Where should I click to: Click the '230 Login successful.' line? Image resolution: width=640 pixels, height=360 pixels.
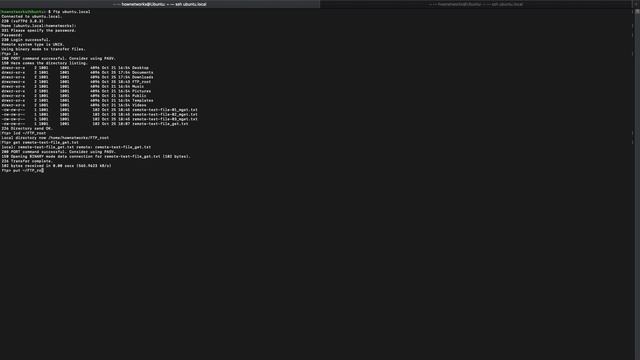pyautogui.click(x=26, y=40)
